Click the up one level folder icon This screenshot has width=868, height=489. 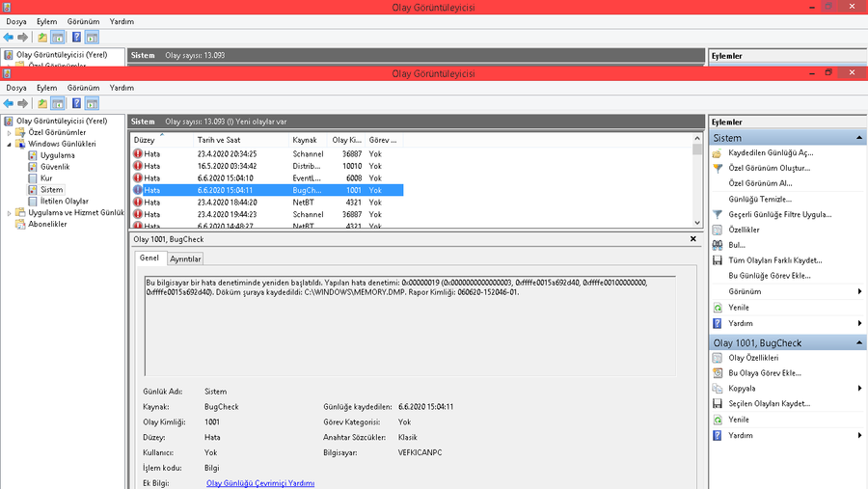(42, 103)
